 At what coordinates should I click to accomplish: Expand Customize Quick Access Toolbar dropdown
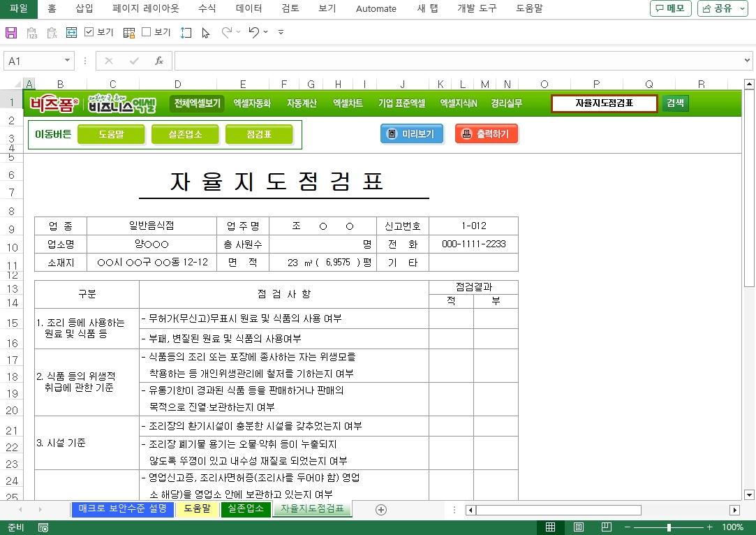pyautogui.click(x=281, y=32)
